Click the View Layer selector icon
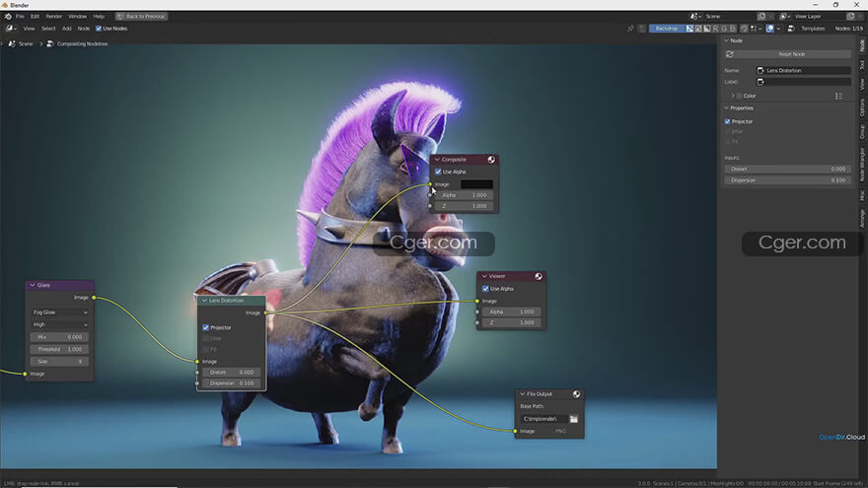Viewport: 868px width, 488px height. pos(785,17)
